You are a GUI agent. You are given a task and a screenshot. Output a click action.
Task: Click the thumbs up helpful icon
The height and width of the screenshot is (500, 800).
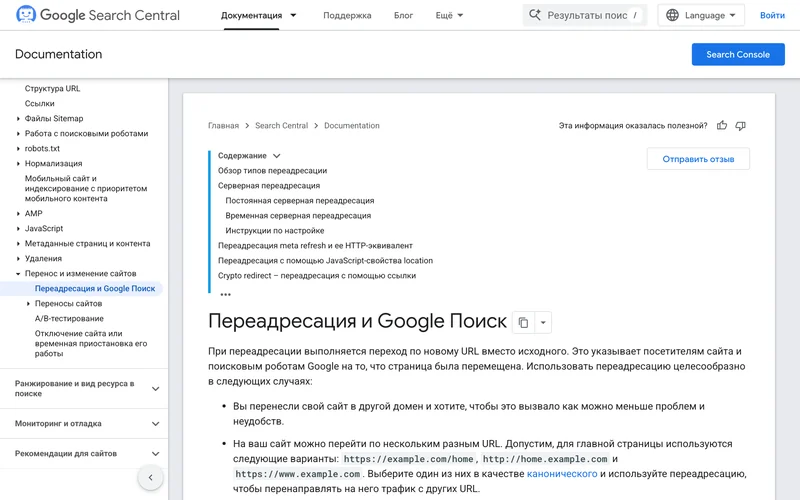pos(721,126)
